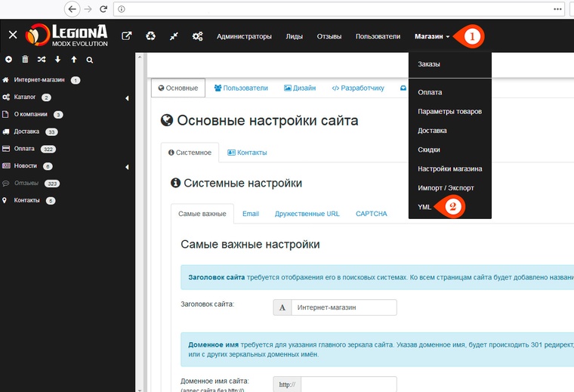Click the Заголовок сайта input field
This screenshot has height=392, width=574.
tap(343, 307)
